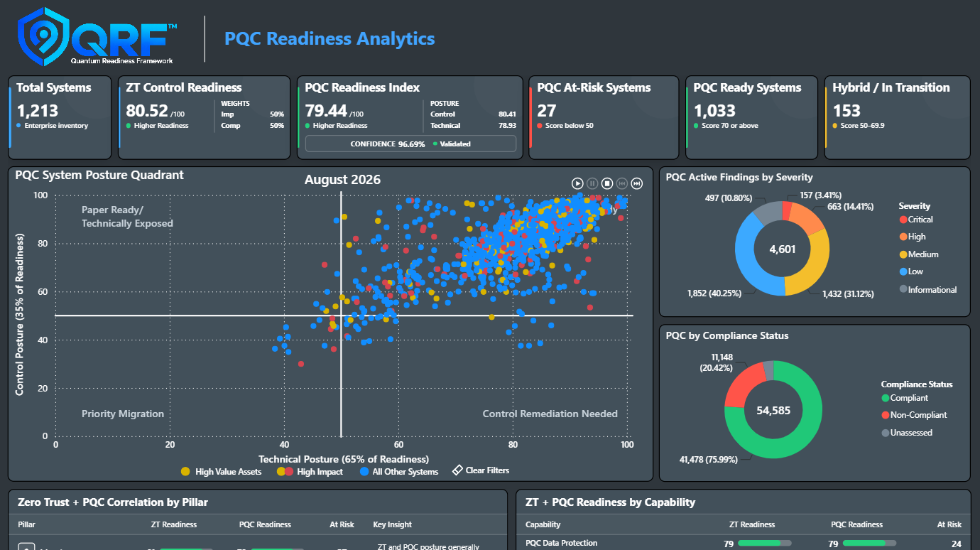The width and height of the screenshot is (980, 550).
Task: Sort capability table by ZT Readiness column
Action: 752,524
